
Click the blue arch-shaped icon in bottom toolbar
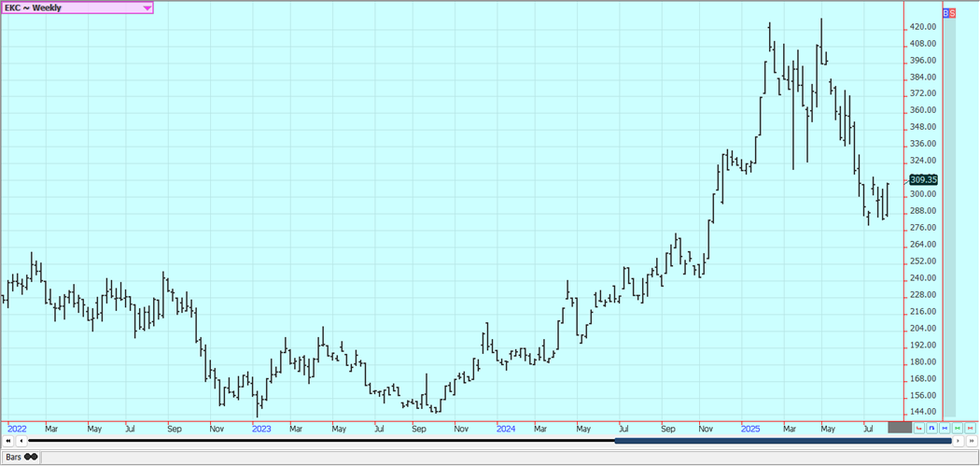(931, 428)
